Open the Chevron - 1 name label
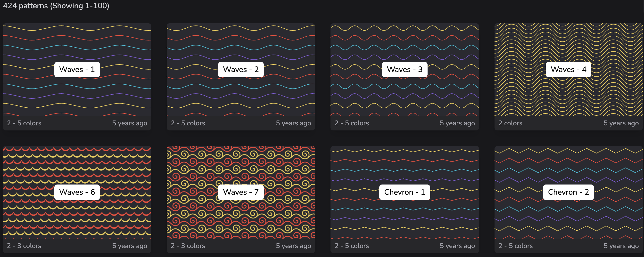This screenshot has height=257, width=644. click(x=404, y=192)
